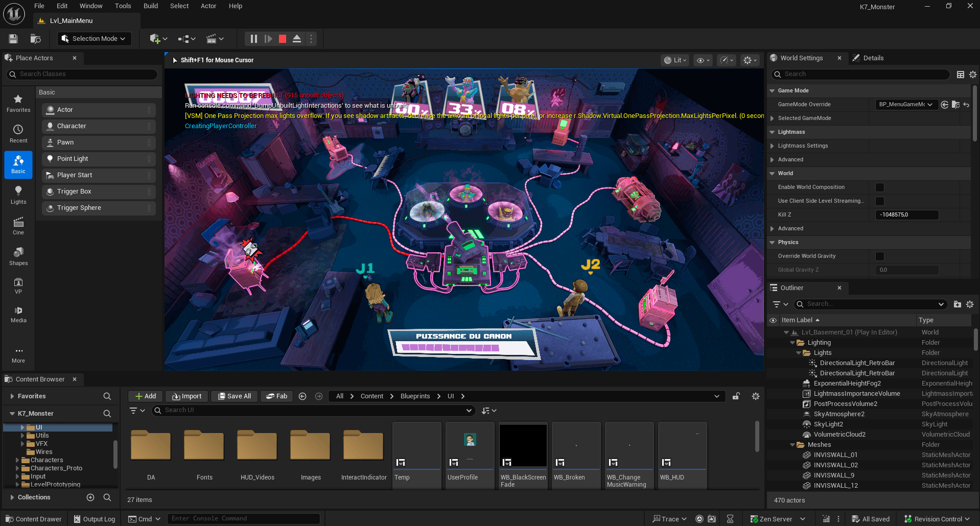Open the Build menu
Image resolution: width=980 pixels, height=526 pixels.
click(150, 6)
